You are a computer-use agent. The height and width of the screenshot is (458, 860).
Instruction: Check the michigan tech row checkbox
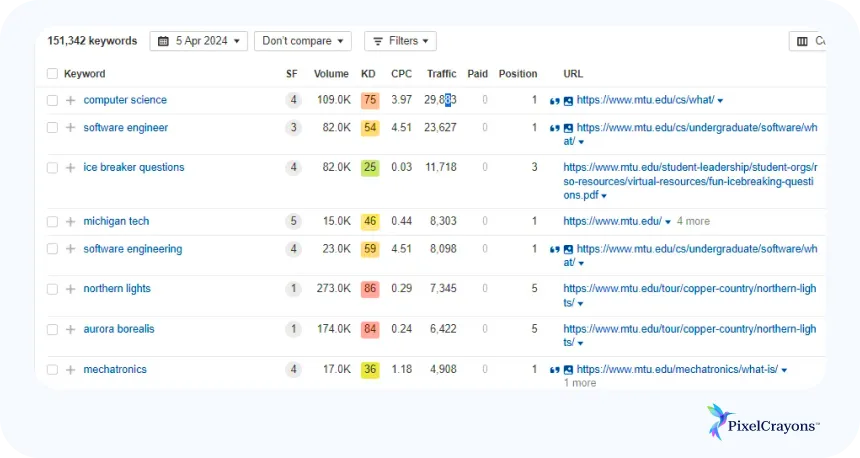(x=52, y=222)
